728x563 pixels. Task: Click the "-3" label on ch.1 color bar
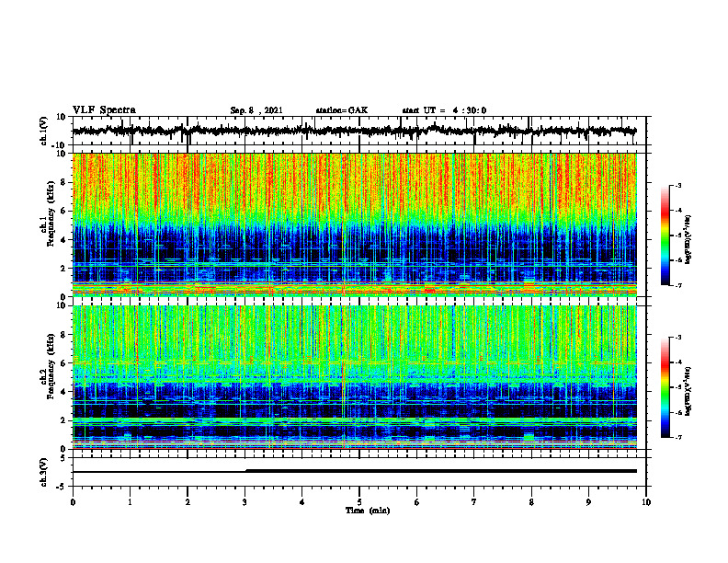coord(678,185)
